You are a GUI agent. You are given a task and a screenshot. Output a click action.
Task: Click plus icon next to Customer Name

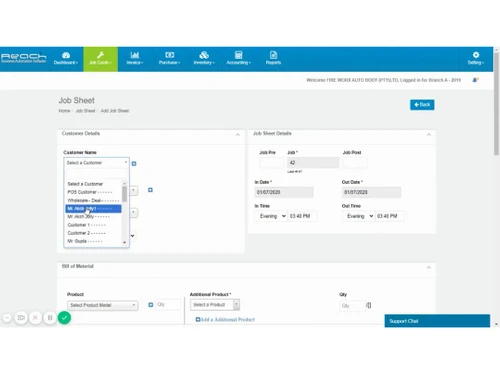click(134, 164)
